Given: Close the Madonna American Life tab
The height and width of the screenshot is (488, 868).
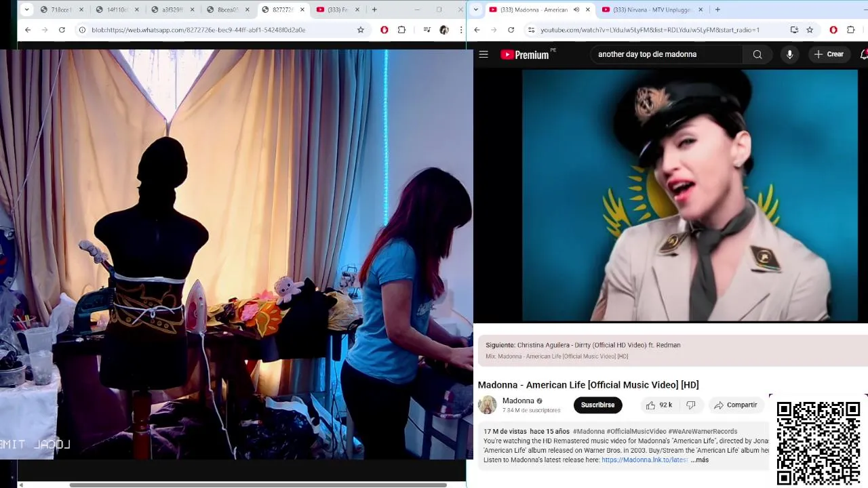Looking at the screenshot, I should (588, 9).
